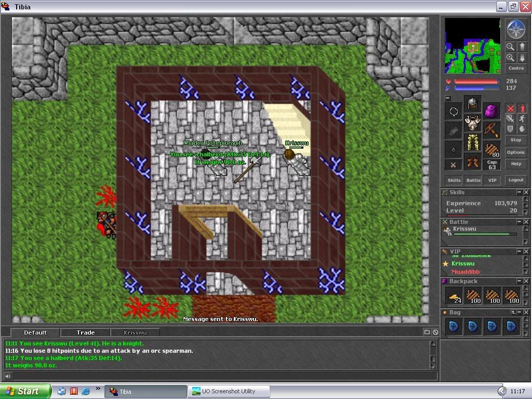The height and width of the screenshot is (399, 532).
Task: Minimize the Bag panel
Action: pyautogui.click(x=519, y=312)
